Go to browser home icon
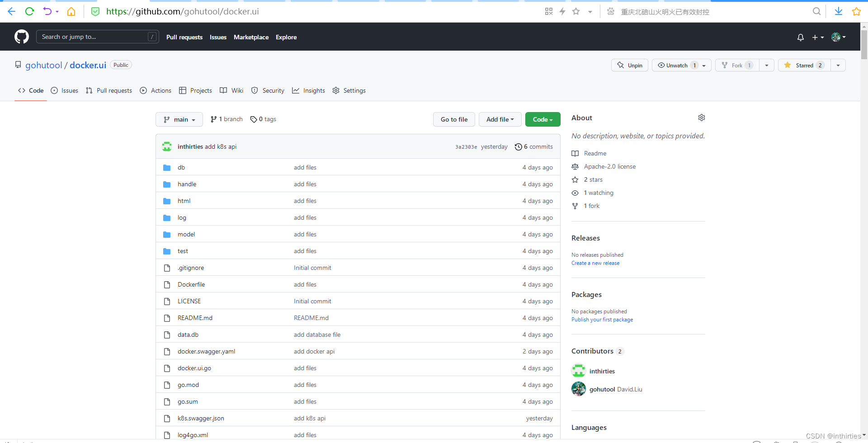The width and height of the screenshot is (868, 443). click(x=71, y=11)
